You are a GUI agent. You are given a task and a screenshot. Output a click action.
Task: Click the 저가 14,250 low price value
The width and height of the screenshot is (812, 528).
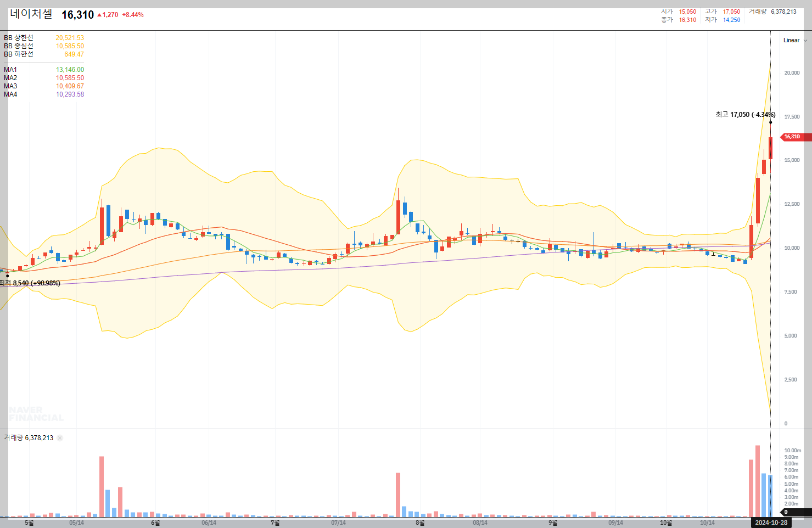tap(731, 20)
